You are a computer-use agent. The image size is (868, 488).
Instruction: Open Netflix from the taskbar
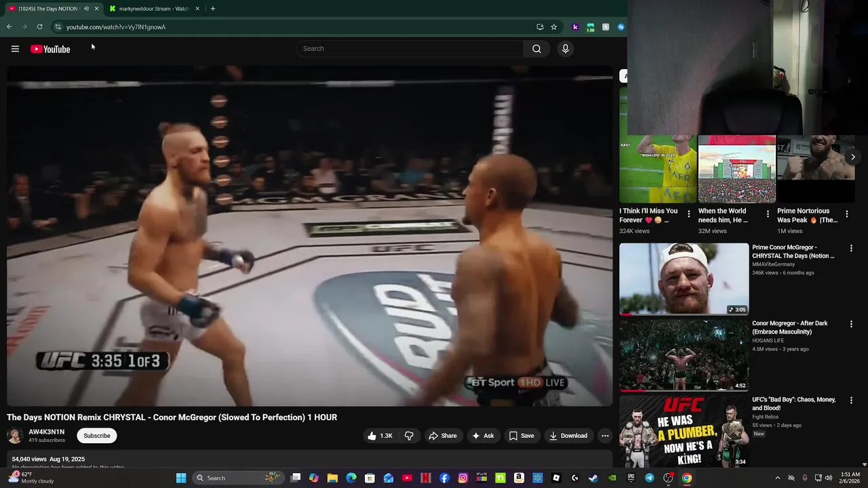(x=425, y=478)
